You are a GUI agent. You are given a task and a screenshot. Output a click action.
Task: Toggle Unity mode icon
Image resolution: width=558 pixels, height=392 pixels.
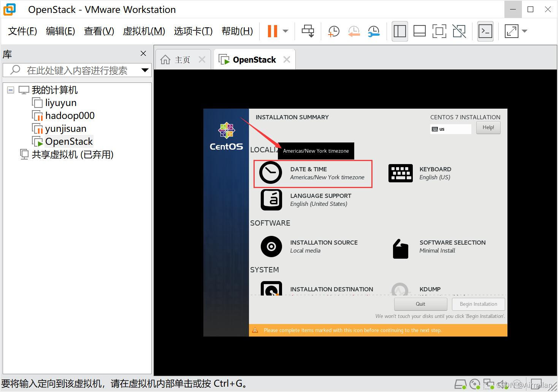[x=459, y=31]
